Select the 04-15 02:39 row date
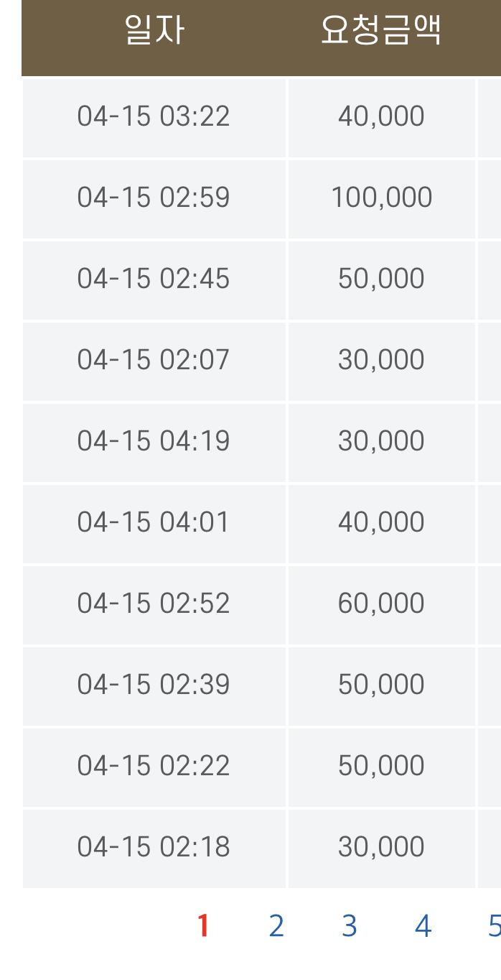The image size is (501, 980). pyautogui.click(x=154, y=685)
